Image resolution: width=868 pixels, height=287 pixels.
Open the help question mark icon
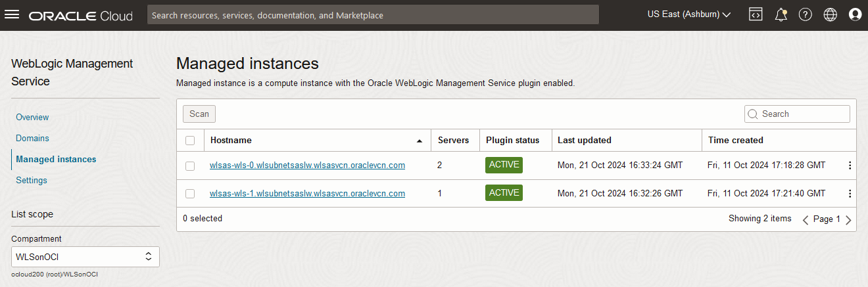805,14
